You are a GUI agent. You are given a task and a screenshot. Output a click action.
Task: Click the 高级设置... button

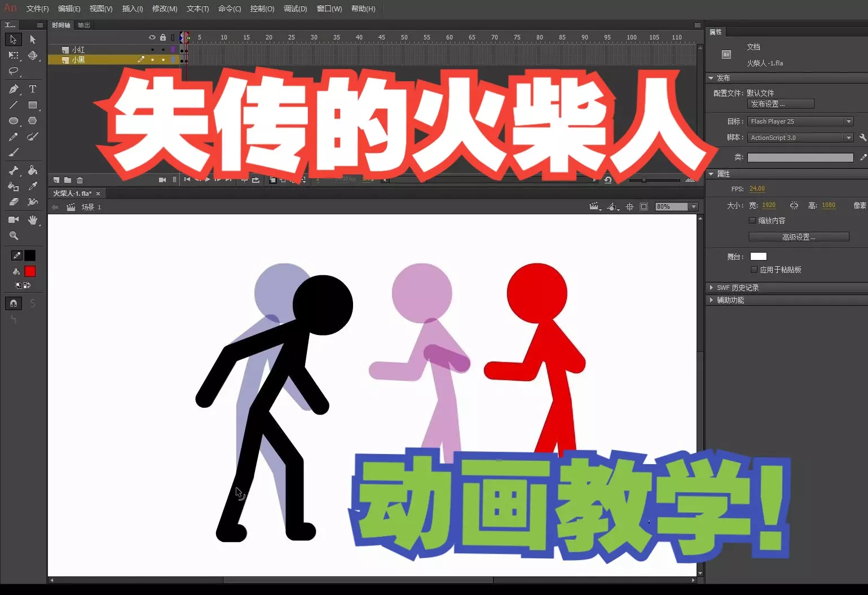799,237
